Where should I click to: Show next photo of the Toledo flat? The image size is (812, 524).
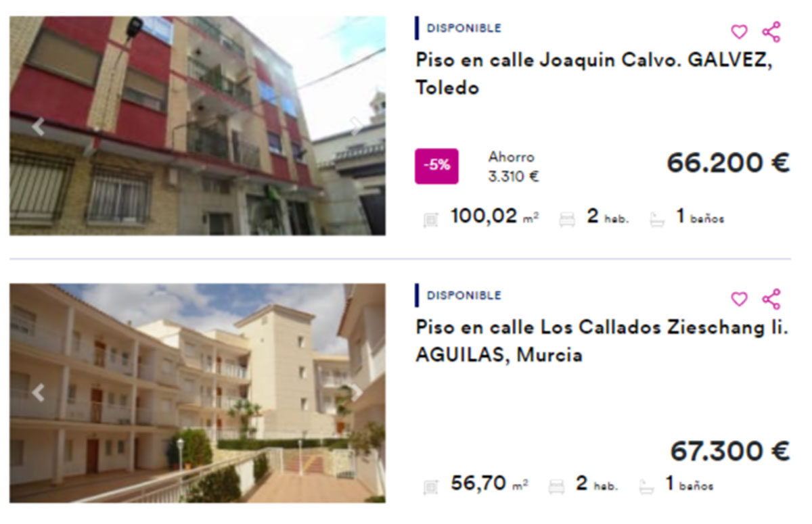point(356,126)
